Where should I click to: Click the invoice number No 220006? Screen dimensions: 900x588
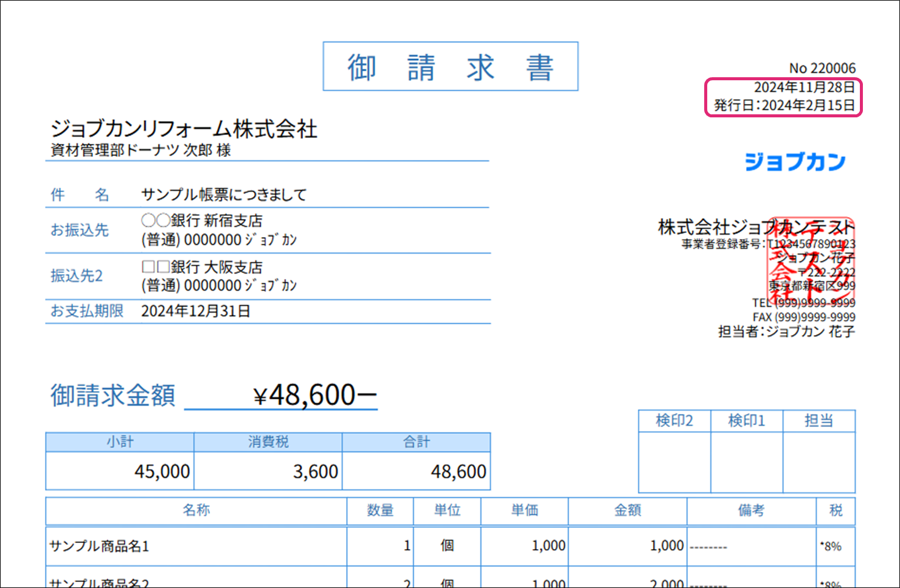point(822,68)
